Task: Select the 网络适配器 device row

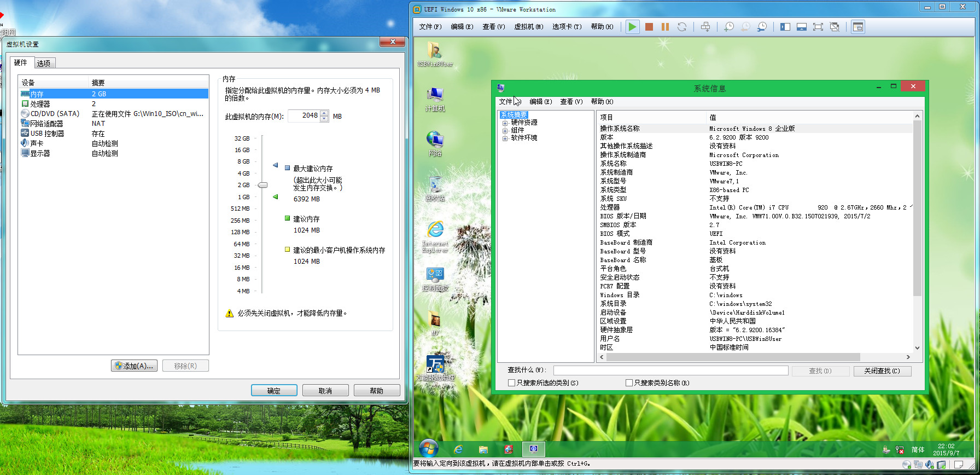Action: pos(114,124)
